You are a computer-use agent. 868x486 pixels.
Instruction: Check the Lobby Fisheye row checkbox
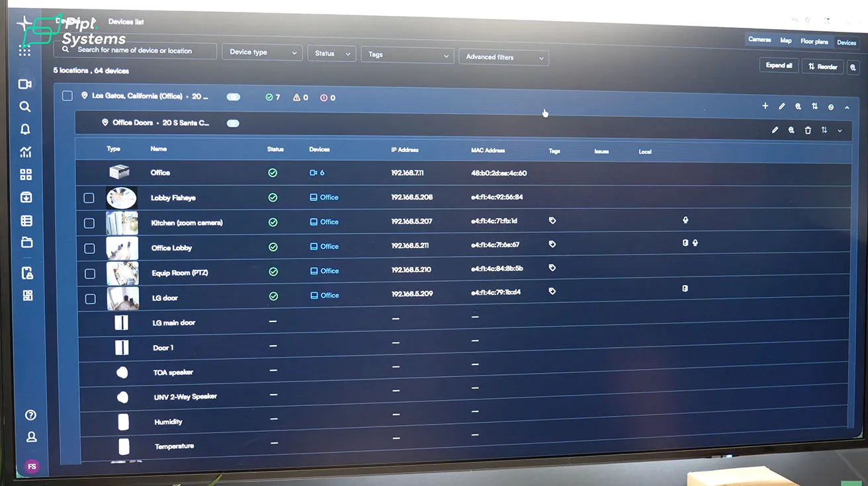(89, 198)
